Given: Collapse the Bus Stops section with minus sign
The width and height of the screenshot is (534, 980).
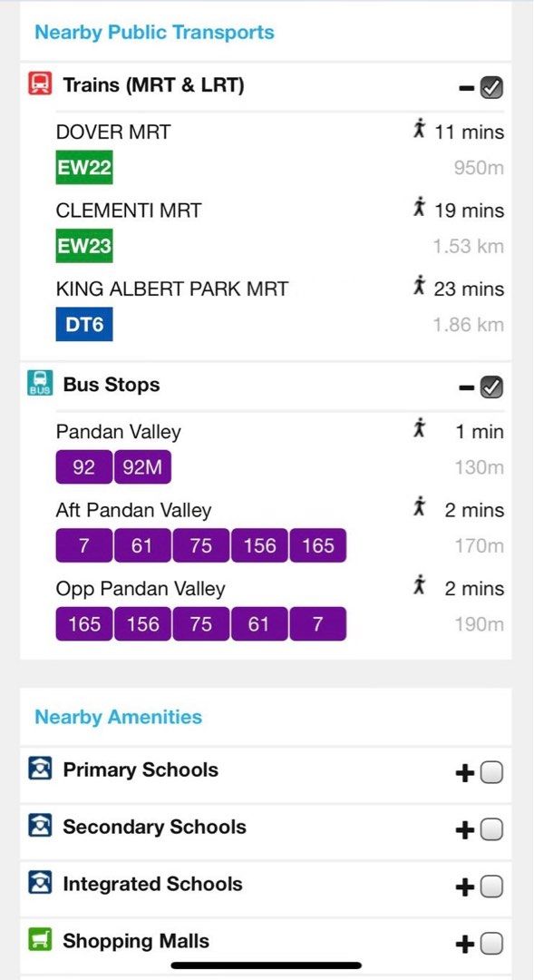Looking at the screenshot, I should [466, 388].
